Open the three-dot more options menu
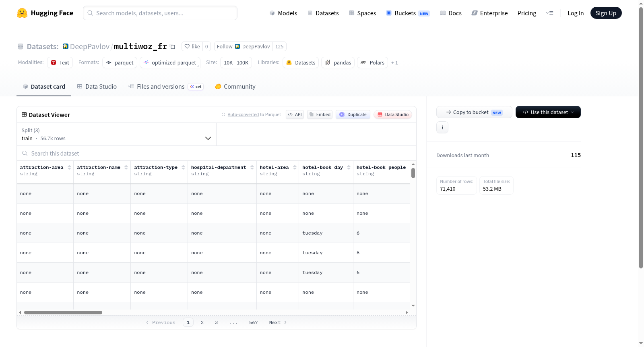The height and width of the screenshot is (347, 644). 442,127
